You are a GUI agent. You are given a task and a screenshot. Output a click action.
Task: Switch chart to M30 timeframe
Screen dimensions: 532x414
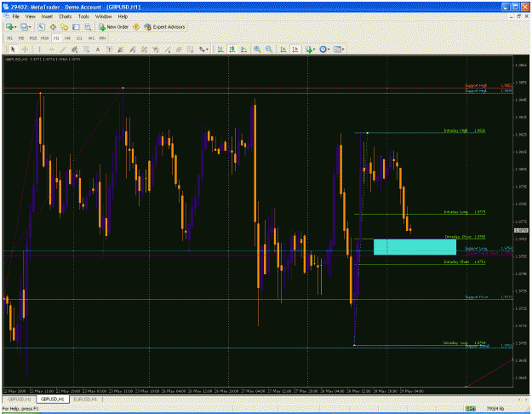[44, 38]
